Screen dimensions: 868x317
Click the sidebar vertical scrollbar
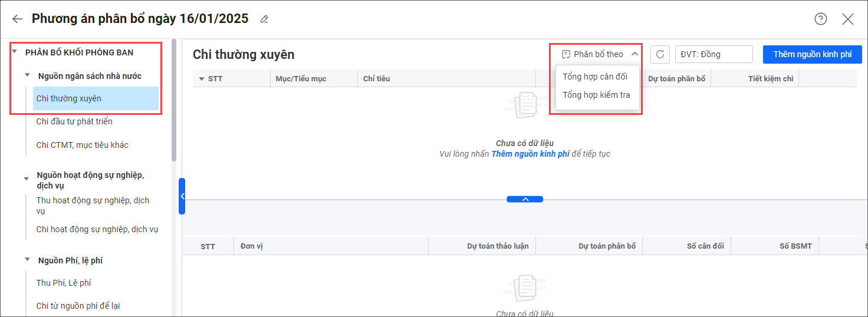click(174, 100)
